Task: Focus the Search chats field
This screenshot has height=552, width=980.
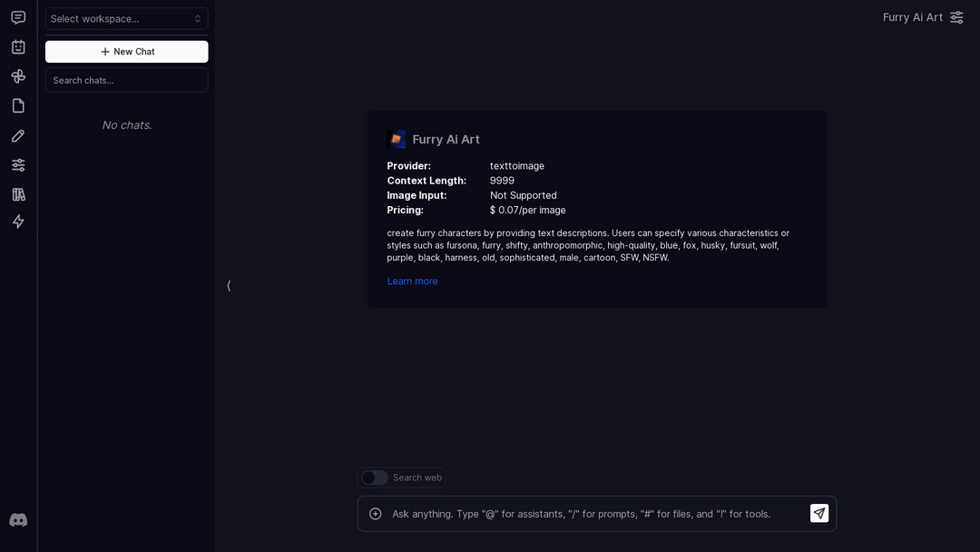Action: tap(126, 80)
